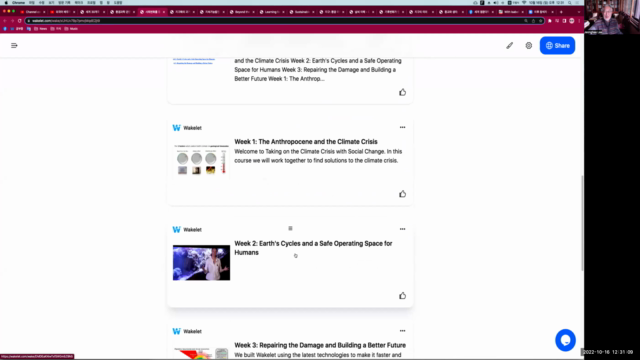Open three-dot menu on Week 3 card
Image resolution: width=640 pixels, height=360 pixels.
[402, 331]
